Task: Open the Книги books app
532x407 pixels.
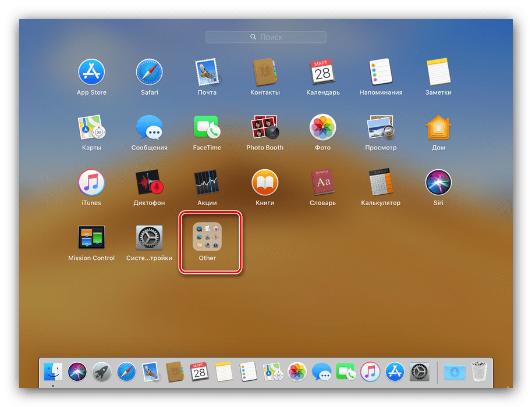Action: point(265,183)
